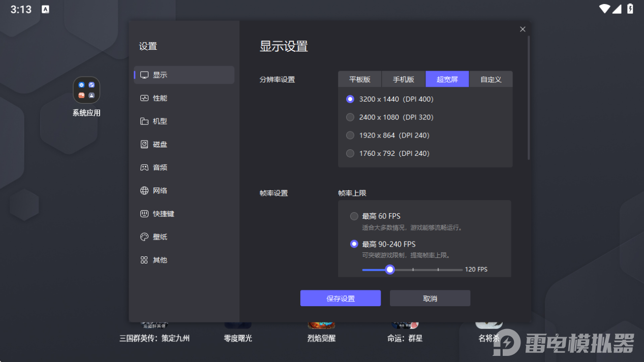Click the Wi-Fi status icon in status bar
Viewport: 644px width, 362px height.
(604, 9)
